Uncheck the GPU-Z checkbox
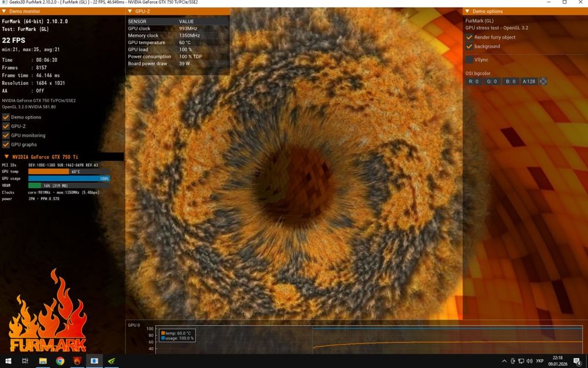The width and height of the screenshot is (588, 368). click(6, 126)
